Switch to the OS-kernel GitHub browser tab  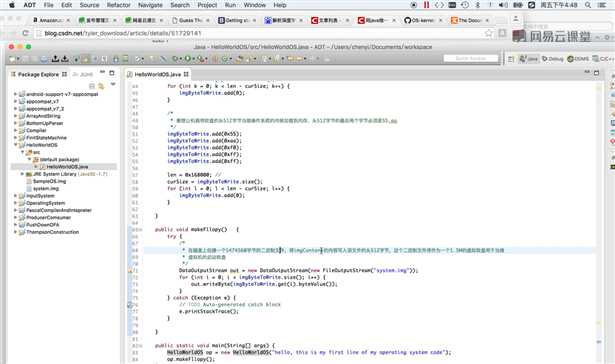423,20
